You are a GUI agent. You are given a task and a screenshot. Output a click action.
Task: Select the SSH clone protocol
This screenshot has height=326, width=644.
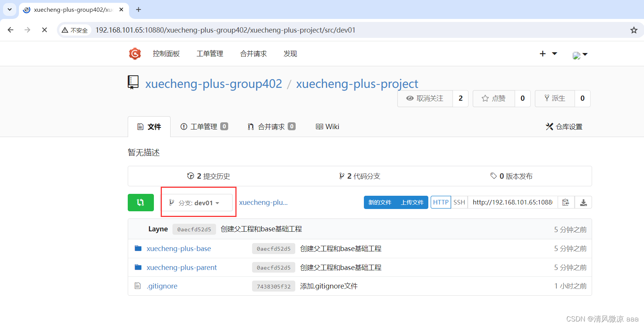click(459, 202)
